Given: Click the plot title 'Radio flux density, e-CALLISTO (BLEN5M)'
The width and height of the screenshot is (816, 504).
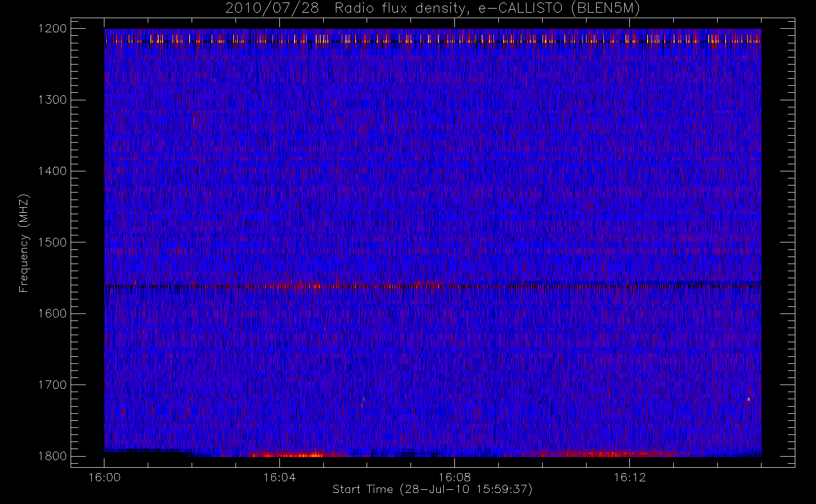Looking at the screenshot, I should [487, 9].
